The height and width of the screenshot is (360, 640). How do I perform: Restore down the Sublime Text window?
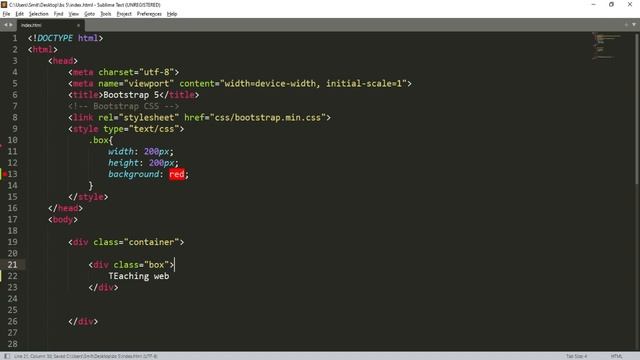click(x=611, y=4)
